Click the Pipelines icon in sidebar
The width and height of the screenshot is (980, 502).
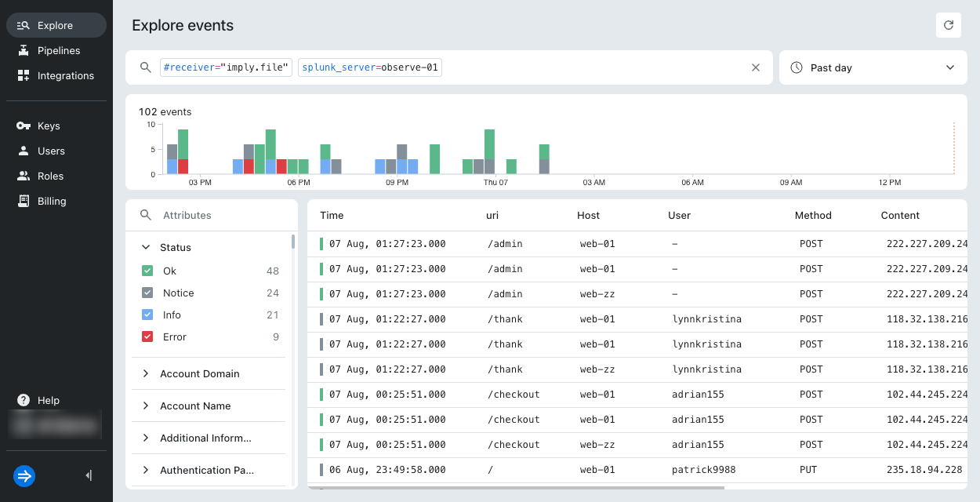tap(23, 50)
